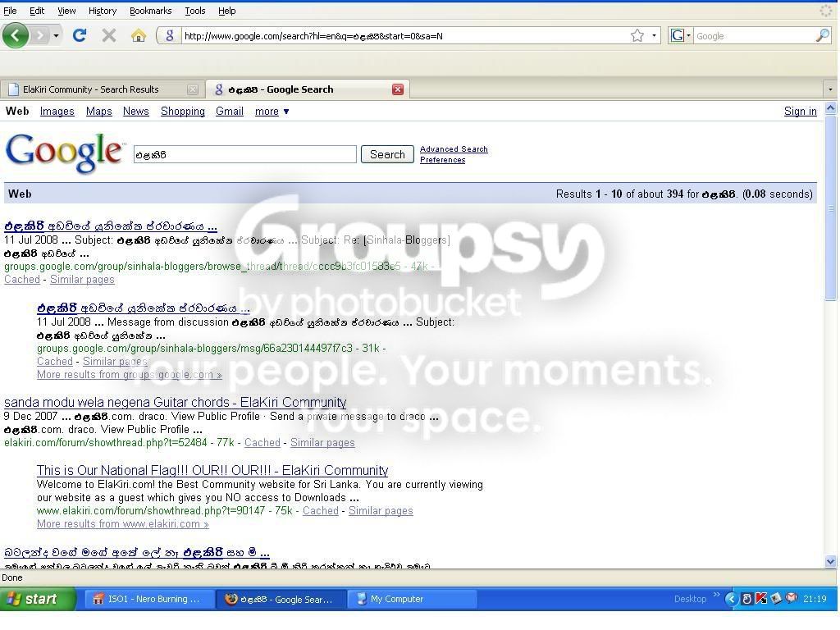Open the Windows Start menu
Viewport: 840px width, 630px height.
coord(38,599)
